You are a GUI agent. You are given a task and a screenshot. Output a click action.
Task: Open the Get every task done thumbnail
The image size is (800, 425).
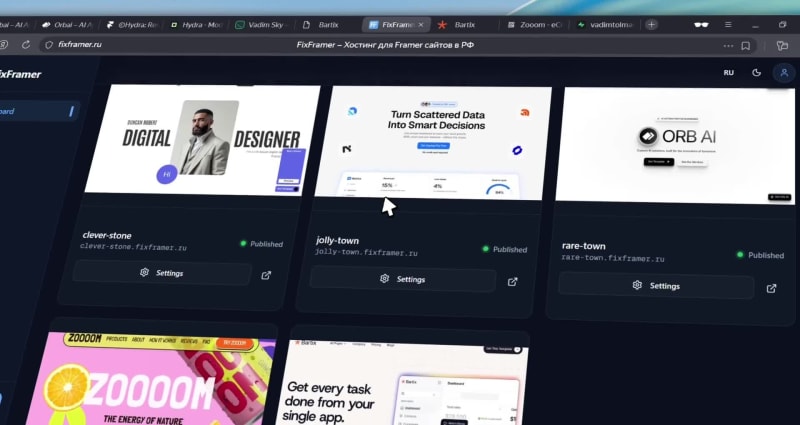(x=402, y=382)
